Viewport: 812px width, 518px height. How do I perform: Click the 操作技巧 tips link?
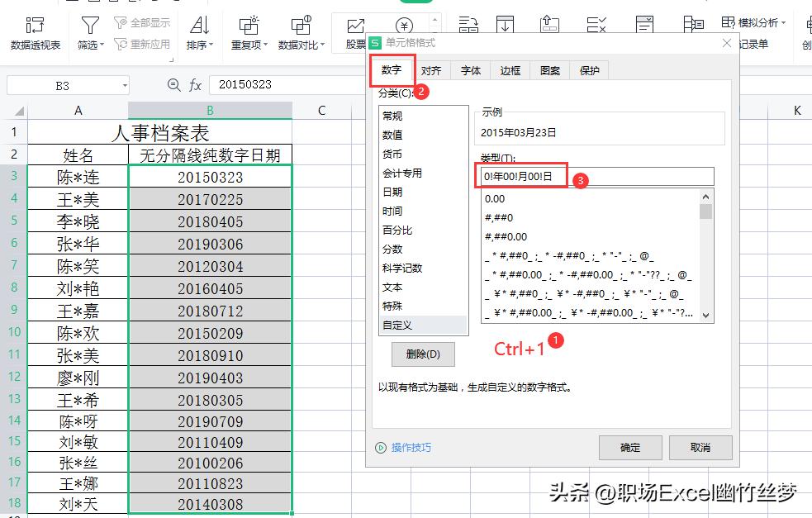pos(413,447)
